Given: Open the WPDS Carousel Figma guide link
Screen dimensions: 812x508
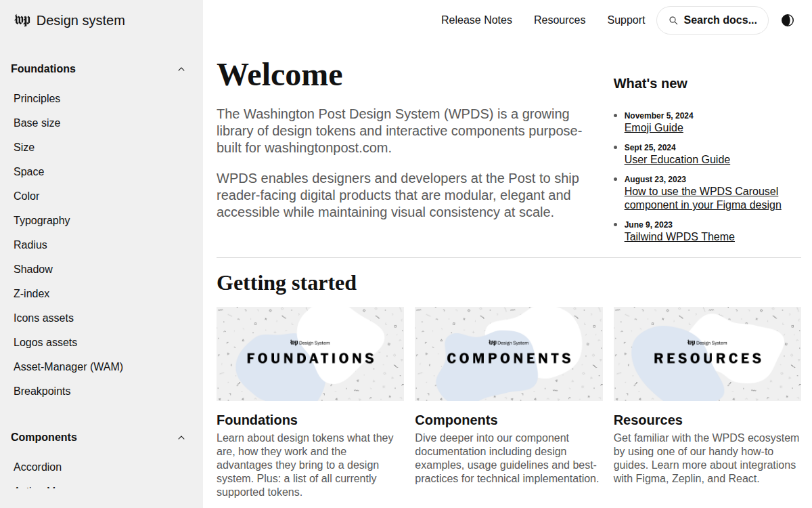Looking at the screenshot, I should 702,198.
